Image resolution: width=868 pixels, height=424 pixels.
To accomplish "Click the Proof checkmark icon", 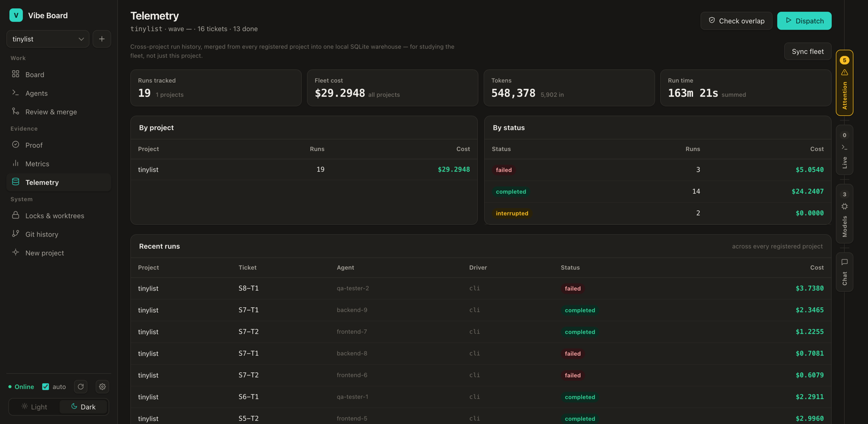I will click(x=16, y=145).
